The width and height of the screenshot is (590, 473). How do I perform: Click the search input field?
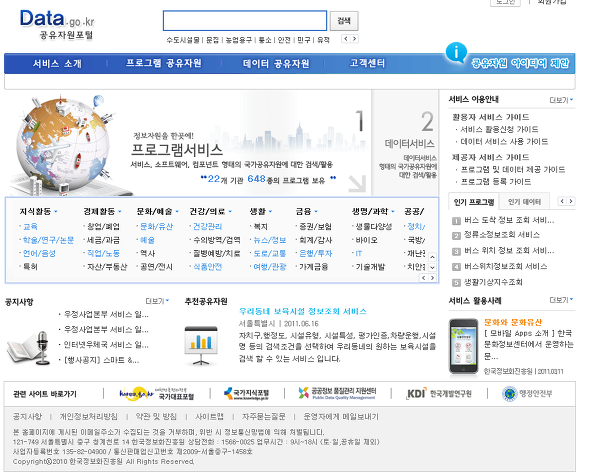point(245,21)
